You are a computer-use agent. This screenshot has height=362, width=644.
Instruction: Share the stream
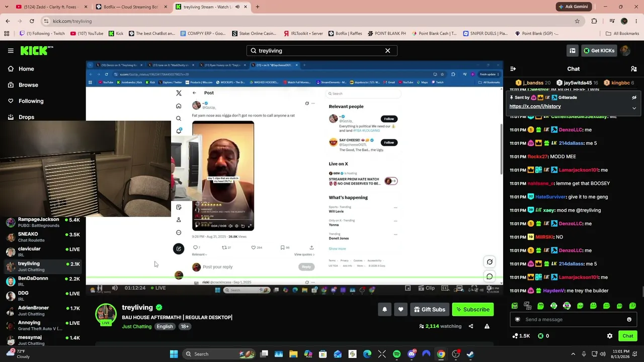471,326
